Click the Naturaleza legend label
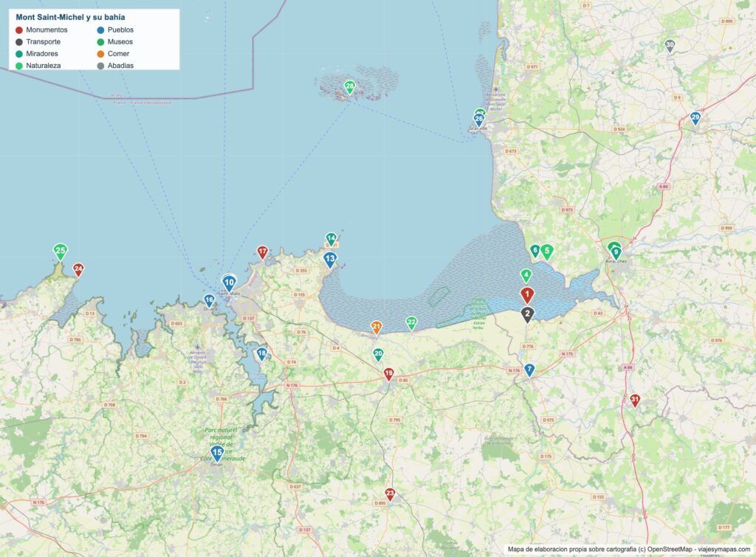Screen dimensions: 756x557 coord(44,66)
